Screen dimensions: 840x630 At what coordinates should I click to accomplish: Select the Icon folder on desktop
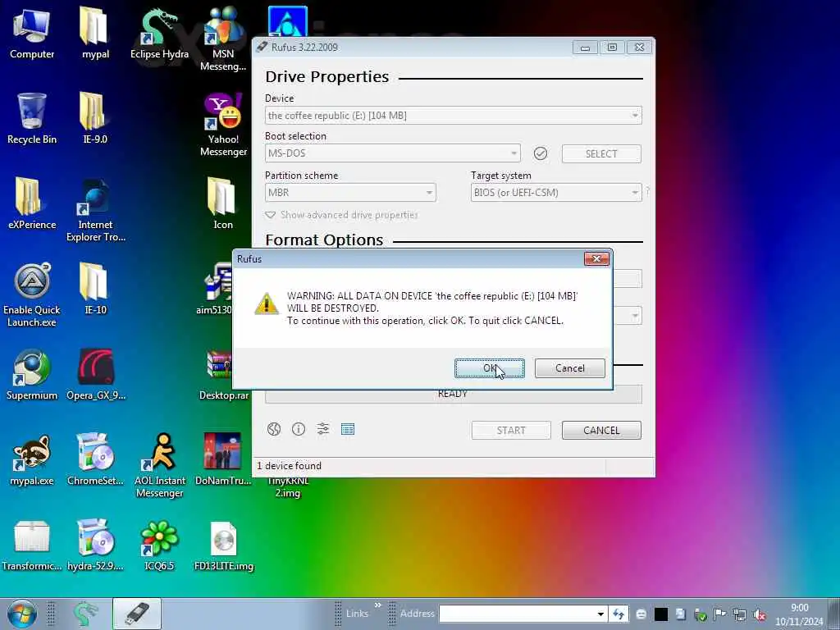click(223, 203)
